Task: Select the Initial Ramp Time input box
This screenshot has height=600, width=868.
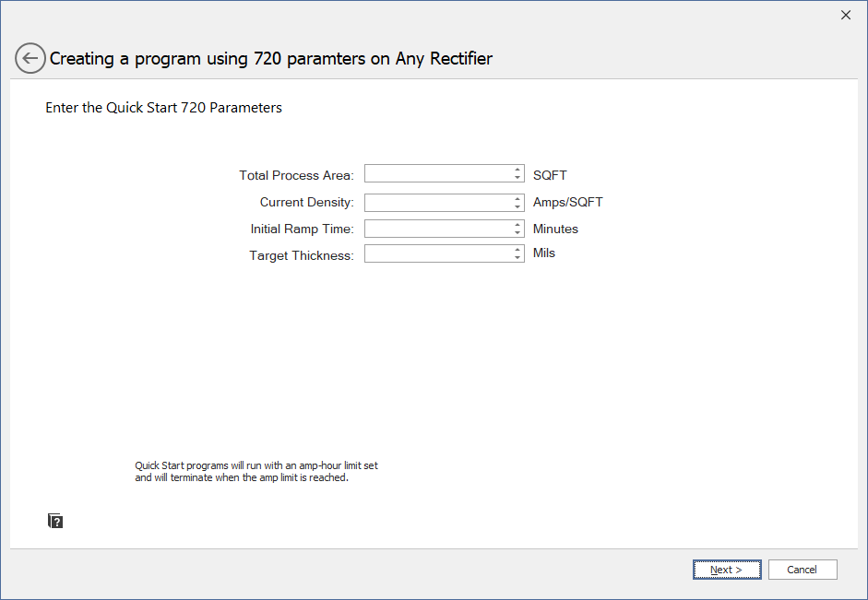Action: click(x=437, y=229)
